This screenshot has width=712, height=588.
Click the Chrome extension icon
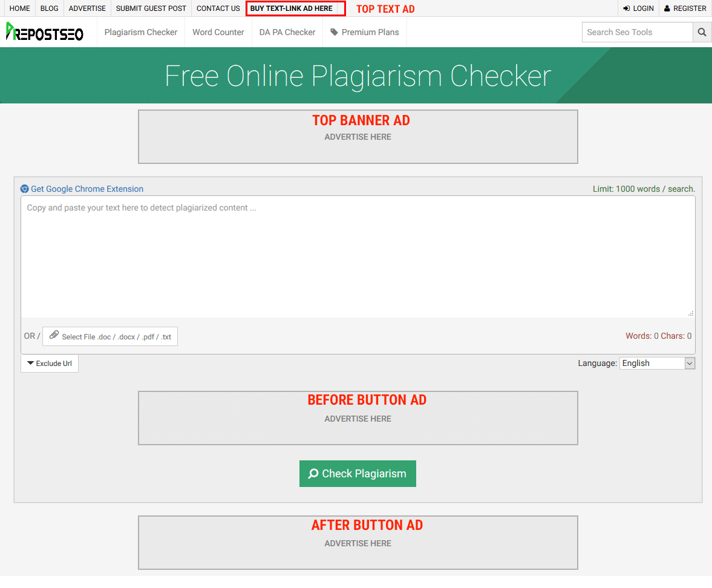(x=25, y=189)
